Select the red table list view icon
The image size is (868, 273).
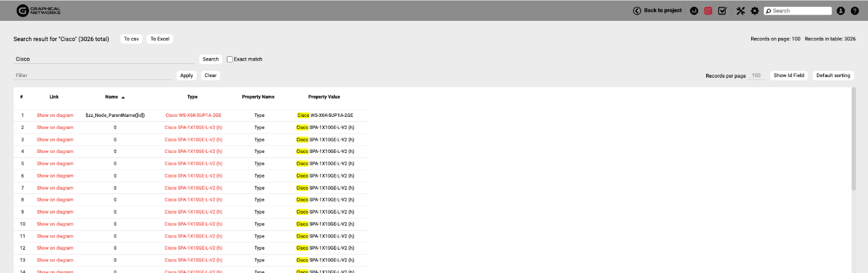pyautogui.click(x=708, y=11)
